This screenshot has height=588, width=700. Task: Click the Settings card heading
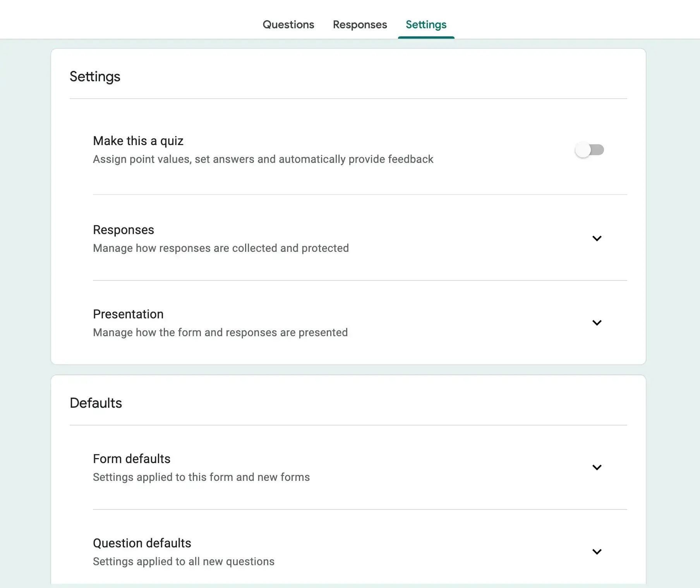pyautogui.click(x=95, y=76)
